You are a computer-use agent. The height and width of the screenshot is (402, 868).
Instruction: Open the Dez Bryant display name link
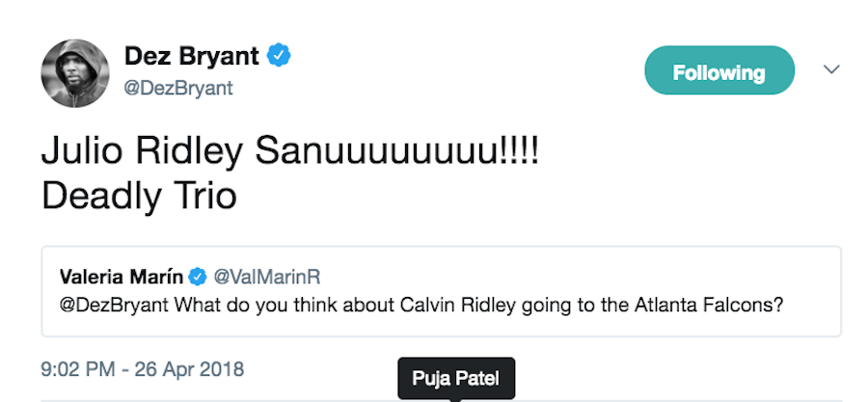(x=191, y=57)
